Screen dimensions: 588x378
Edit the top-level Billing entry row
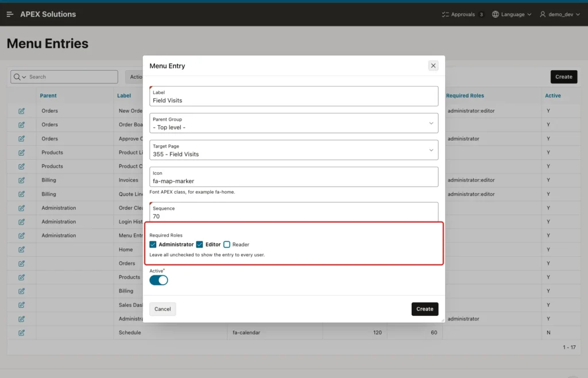coord(21,291)
